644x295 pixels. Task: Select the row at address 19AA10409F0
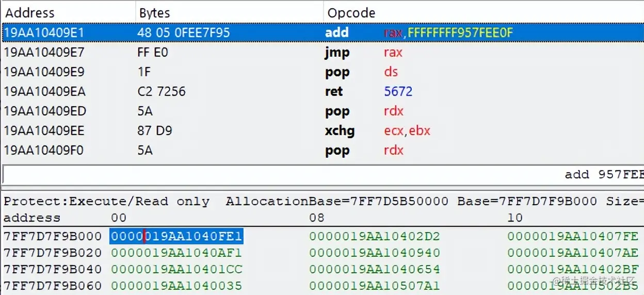point(323,150)
